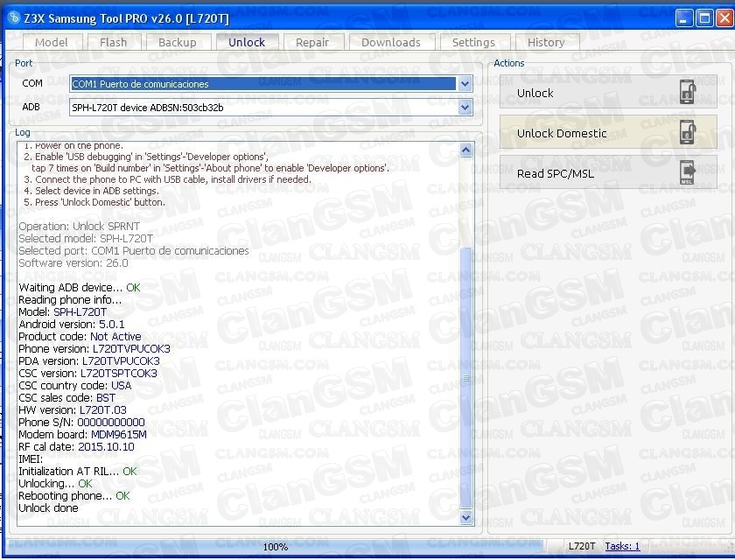This screenshot has height=560, width=735.
Task: Click the 'CSC version: L720TSPTCOK3' line
Action: pos(87,374)
